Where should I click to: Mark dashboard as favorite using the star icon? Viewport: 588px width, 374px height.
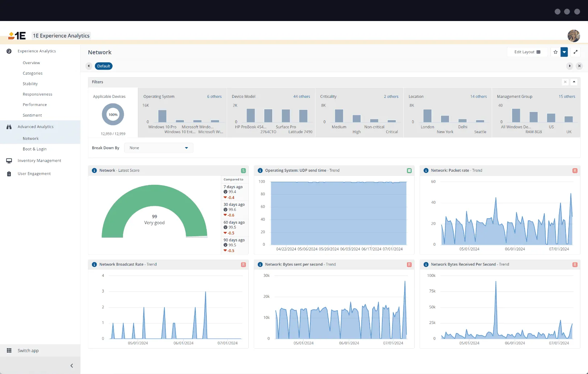tap(555, 52)
